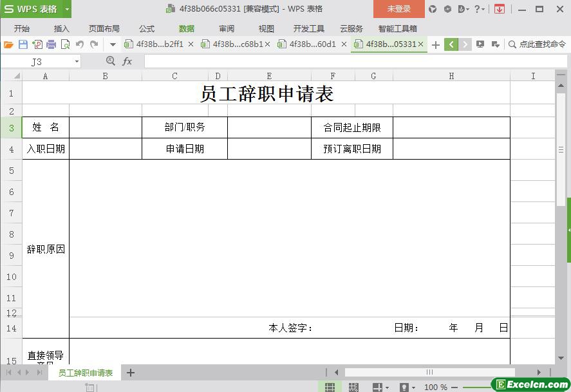Click the save icon in quick toolbar
Viewport: 571px width, 392px height.
[x=23, y=44]
